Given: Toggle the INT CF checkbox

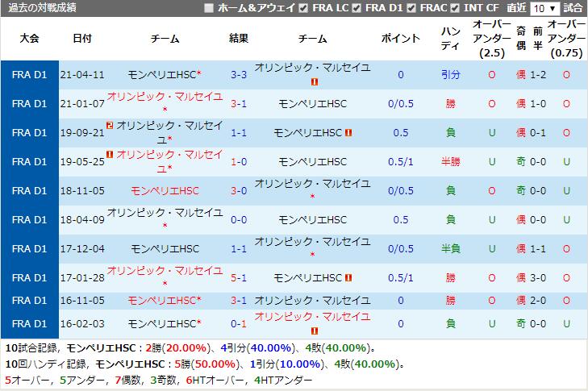Looking at the screenshot, I should (455, 8).
